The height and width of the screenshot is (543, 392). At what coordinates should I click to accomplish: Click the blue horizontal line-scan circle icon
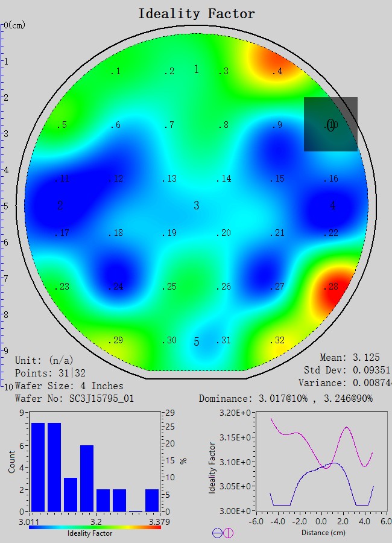point(217,533)
